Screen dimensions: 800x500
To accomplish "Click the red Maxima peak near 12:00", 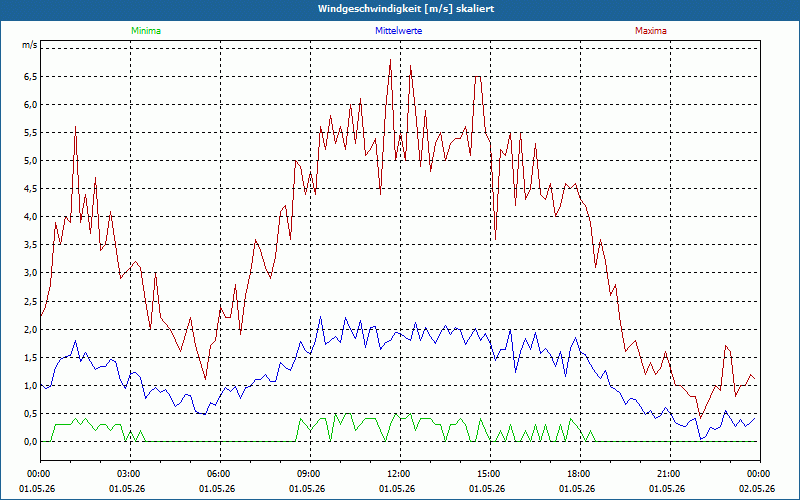I will [390, 60].
